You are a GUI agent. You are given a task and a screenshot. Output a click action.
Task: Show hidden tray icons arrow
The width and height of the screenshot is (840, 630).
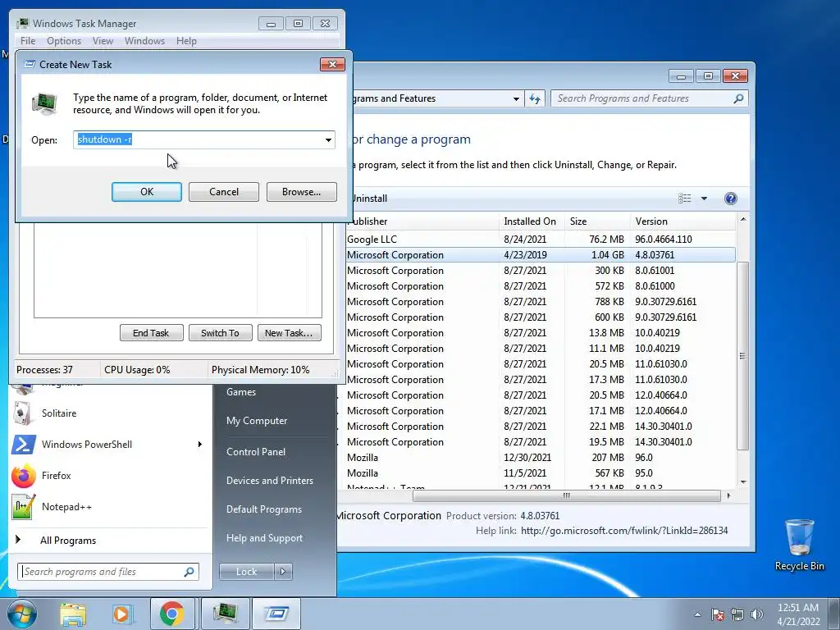pyautogui.click(x=697, y=614)
